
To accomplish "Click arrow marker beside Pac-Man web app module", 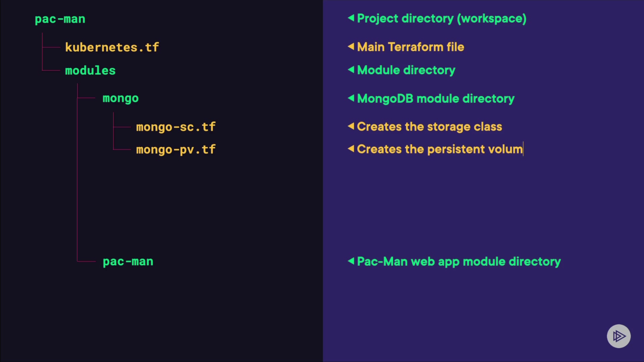I will pos(351,261).
